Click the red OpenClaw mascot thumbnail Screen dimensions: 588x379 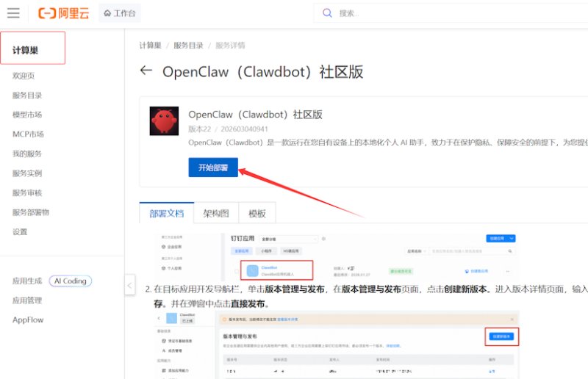[164, 121]
